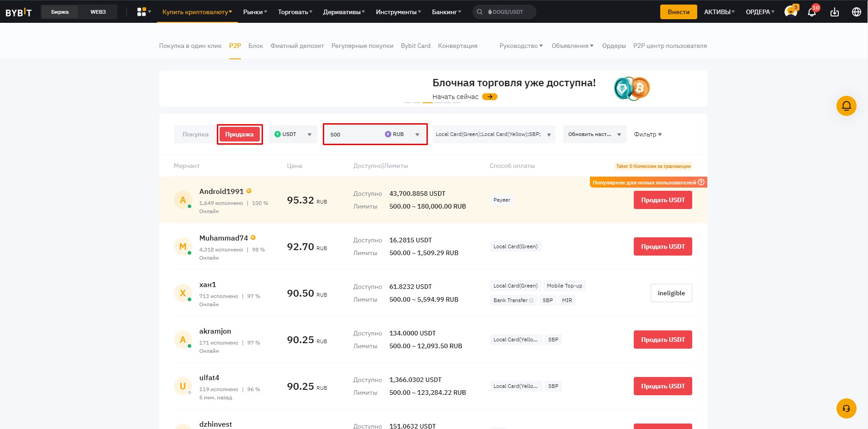
Task: Open merchant dzhinvest profile name
Action: [x=216, y=424]
